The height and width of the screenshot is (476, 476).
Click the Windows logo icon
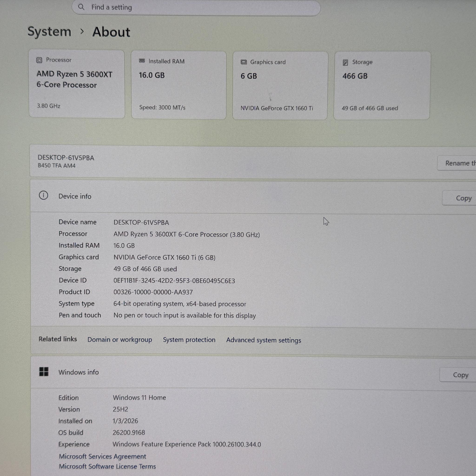44,372
